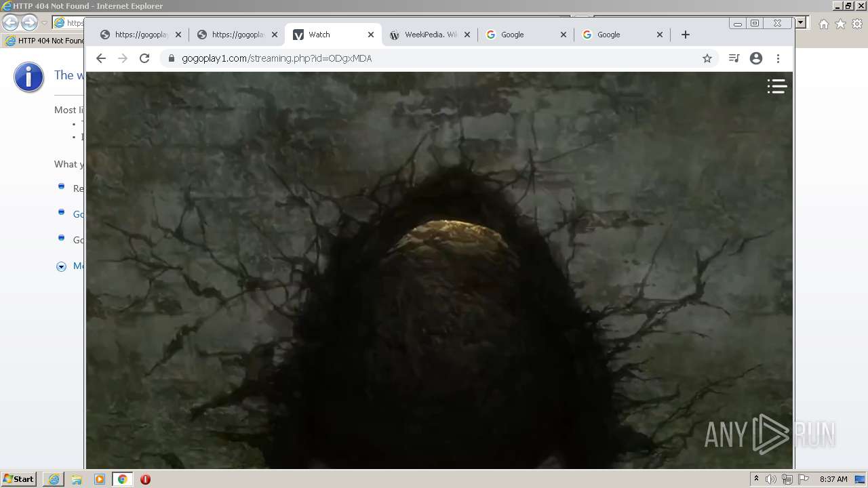Viewport: 868px width, 488px height.
Task: View site lock information
Action: (171, 58)
